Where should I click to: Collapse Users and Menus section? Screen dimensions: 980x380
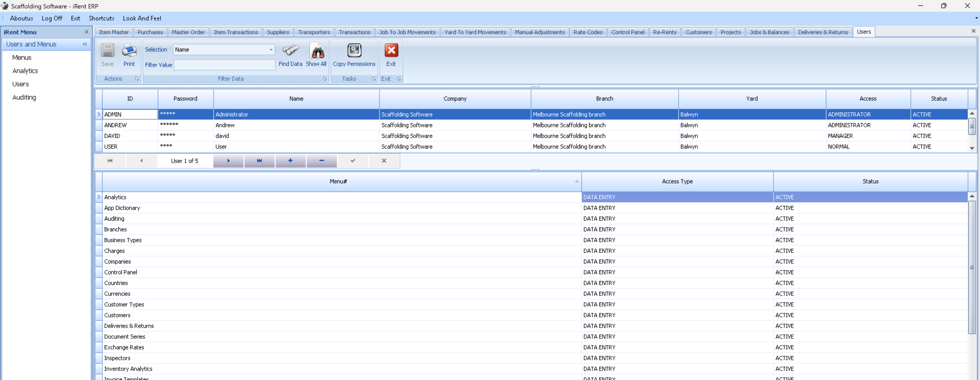(x=85, y=44)
